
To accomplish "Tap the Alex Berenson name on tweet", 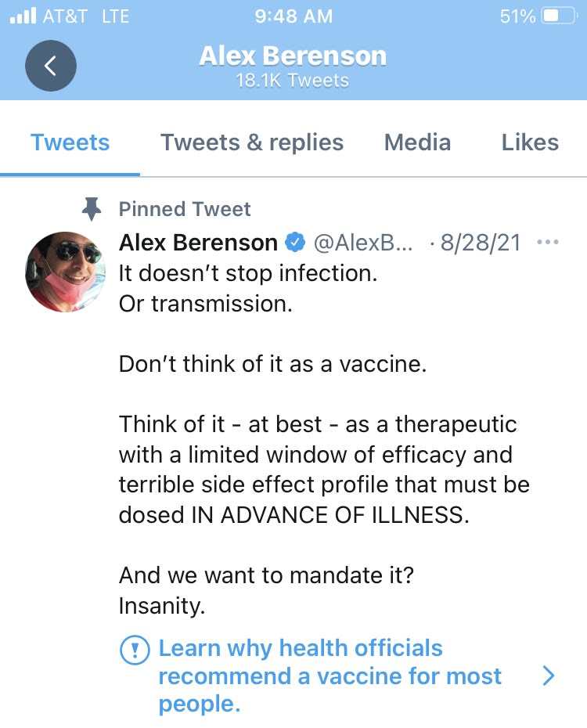I will 198,243.
